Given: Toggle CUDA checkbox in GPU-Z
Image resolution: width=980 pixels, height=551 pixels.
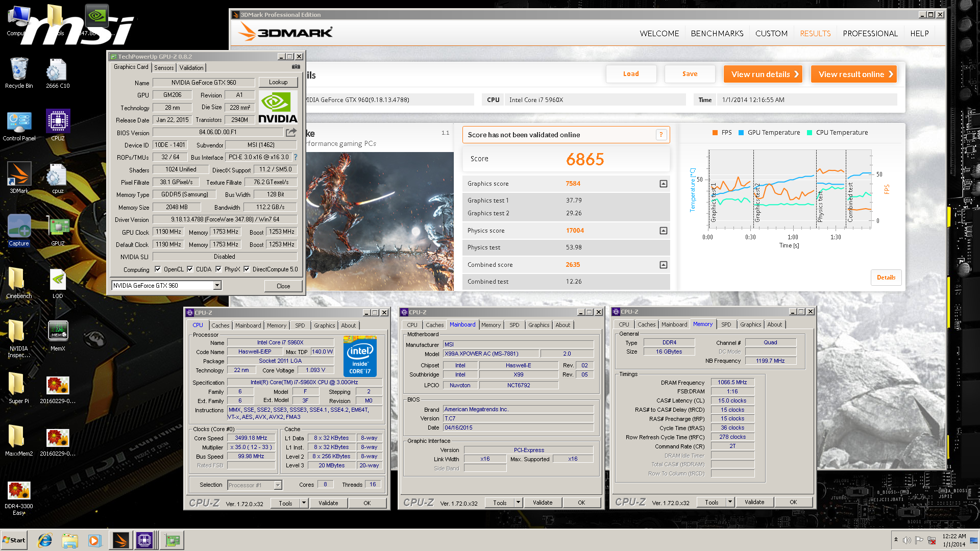Looking at the screenshot, I should pos(190,269).
